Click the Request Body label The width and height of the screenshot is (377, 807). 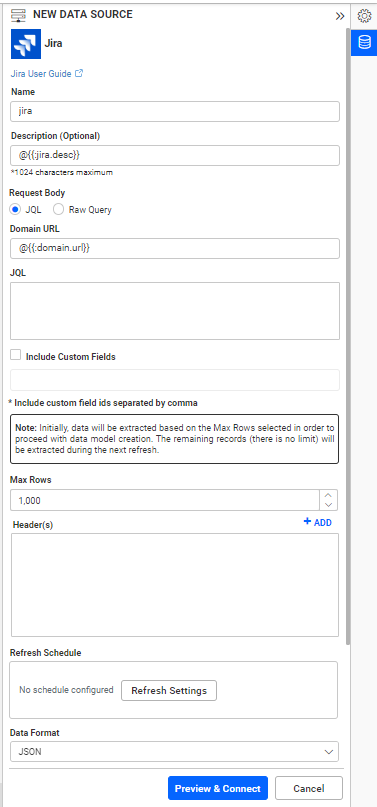(37, 193)
